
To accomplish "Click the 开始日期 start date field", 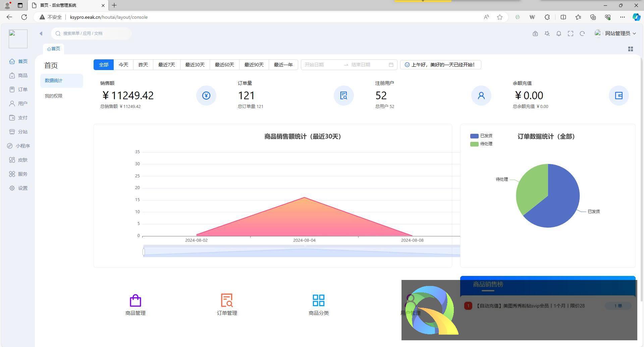I will tap(322, 65).
